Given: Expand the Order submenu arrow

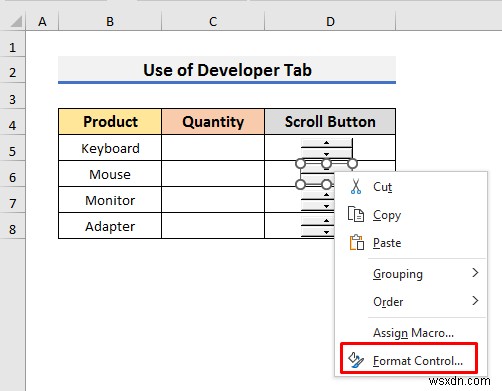Looking at the screenshot, I should [475, 301].
